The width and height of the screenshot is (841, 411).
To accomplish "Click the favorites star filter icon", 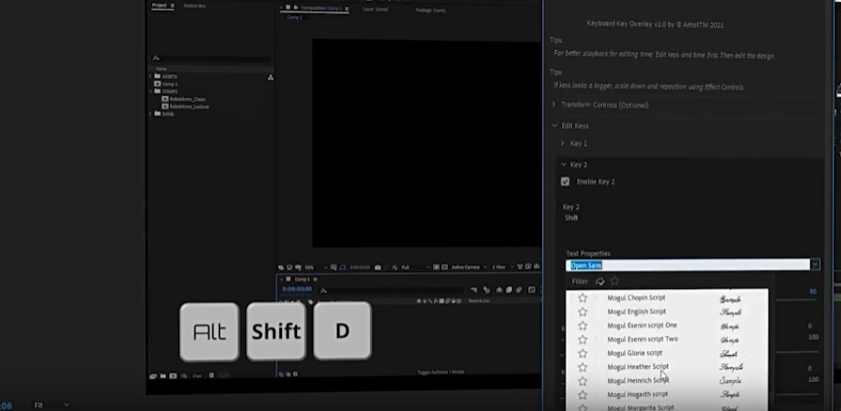I will pyautogui.click(x=614, y=282).
